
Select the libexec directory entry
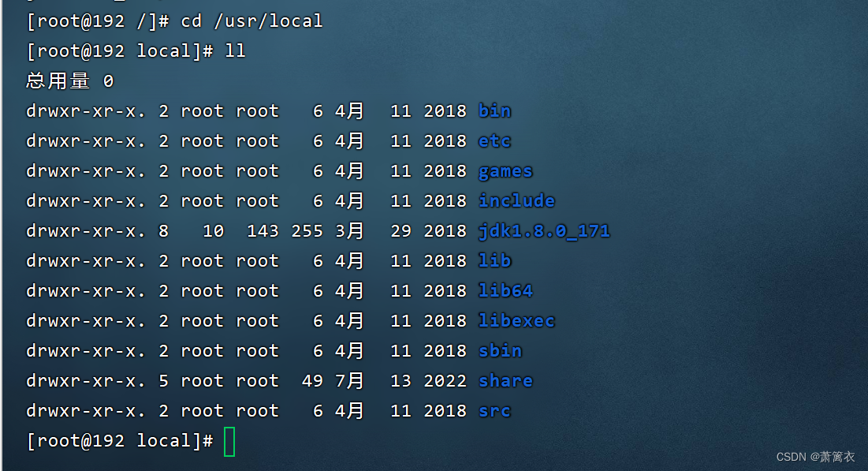click(516, 320)
